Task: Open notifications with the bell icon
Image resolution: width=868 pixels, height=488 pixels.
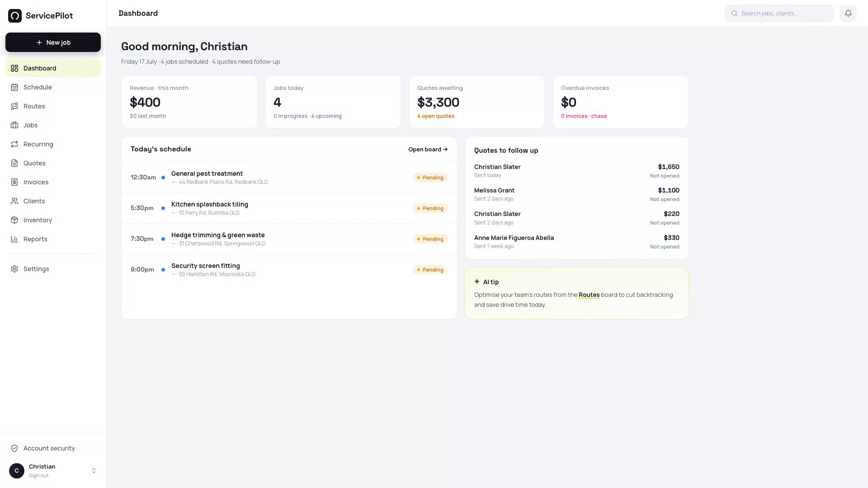Action: coord(848,13)
